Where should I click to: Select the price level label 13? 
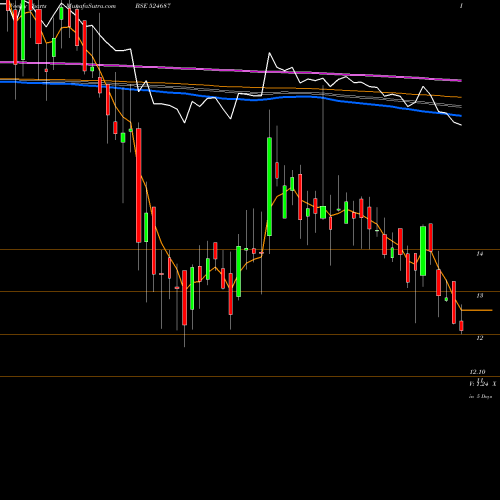(480, 296)
